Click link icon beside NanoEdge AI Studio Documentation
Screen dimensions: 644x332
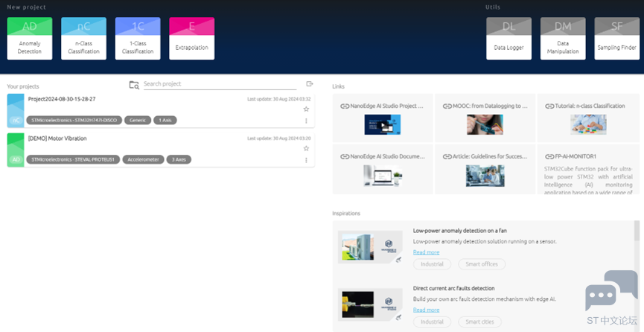coord(345,156)
